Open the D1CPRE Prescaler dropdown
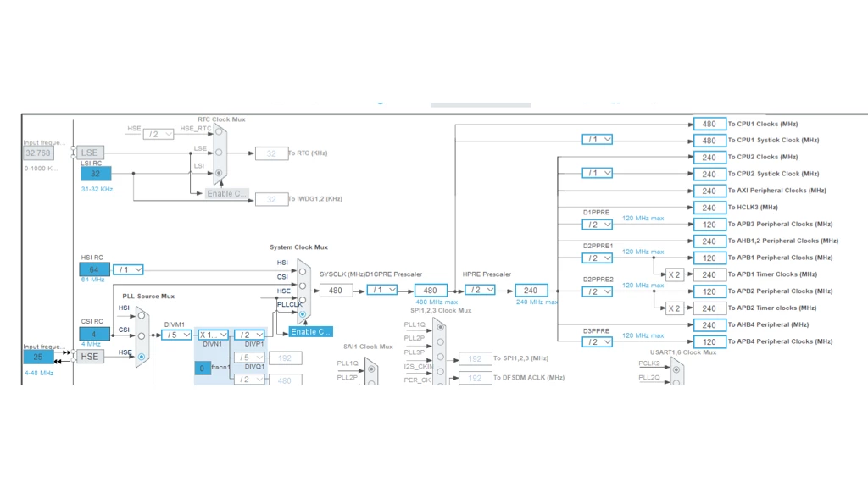This screenshot has height=488, width=868. (x=382, y=290)
